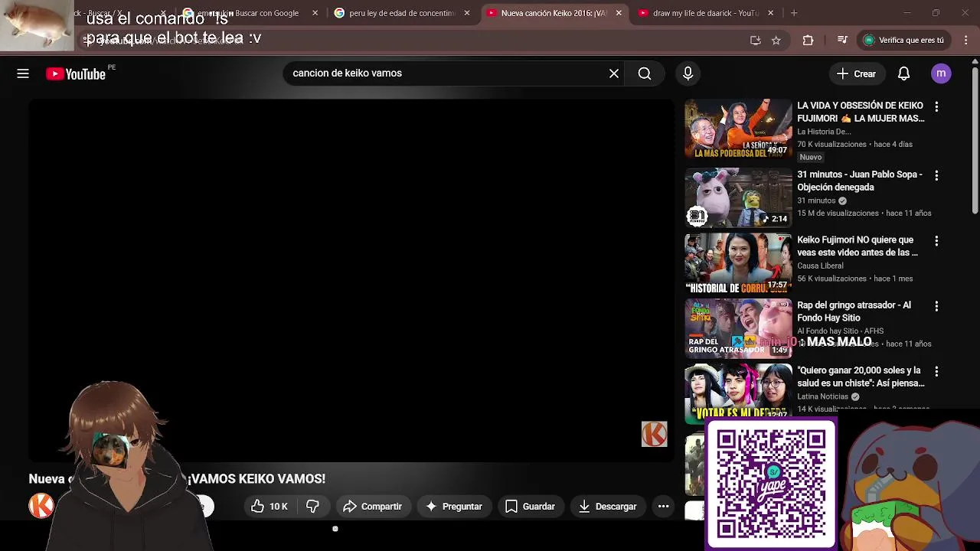Open a new browser tab with plus
Viewport: 980px width, 551px height.
(794, 13)
